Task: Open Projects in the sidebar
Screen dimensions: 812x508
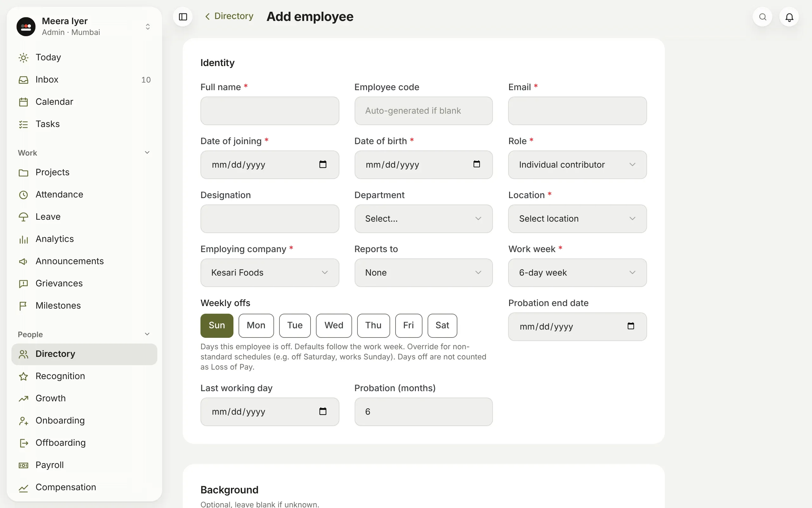Action: [84, 172]
